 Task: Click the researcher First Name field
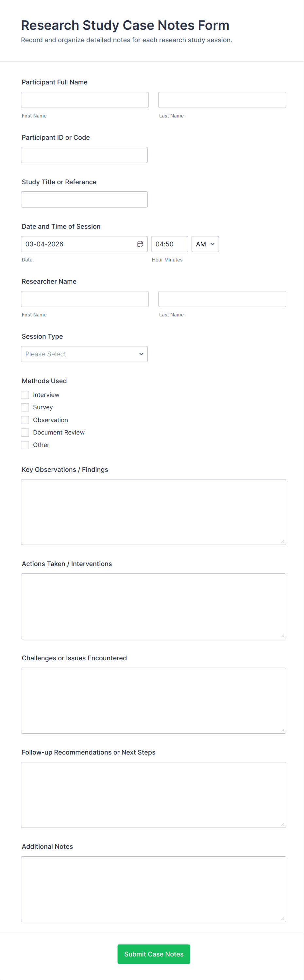tap(85, 299)
